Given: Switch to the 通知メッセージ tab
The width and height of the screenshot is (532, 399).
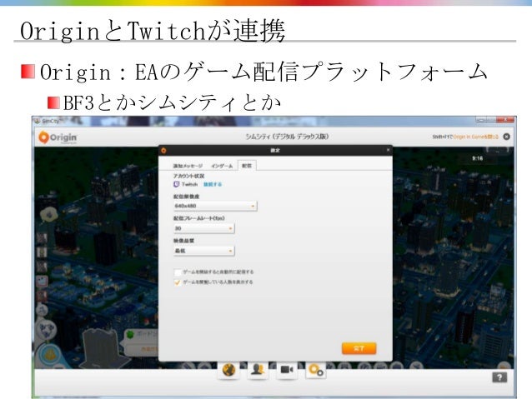Looking at the screenshot, I should click(x=188, y=166).
